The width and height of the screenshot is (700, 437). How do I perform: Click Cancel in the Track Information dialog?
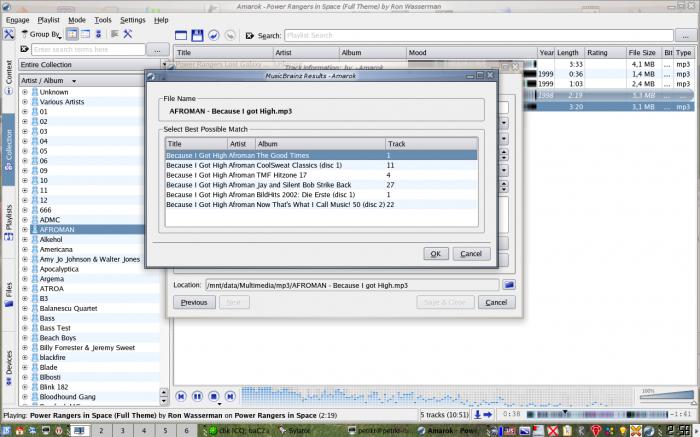point(496,303)
